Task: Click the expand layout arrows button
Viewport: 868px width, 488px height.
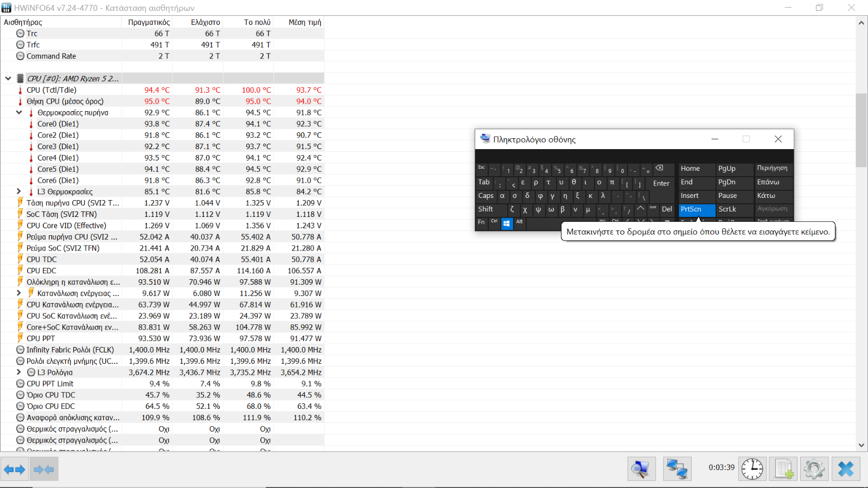Action: (x=15, y=469)
